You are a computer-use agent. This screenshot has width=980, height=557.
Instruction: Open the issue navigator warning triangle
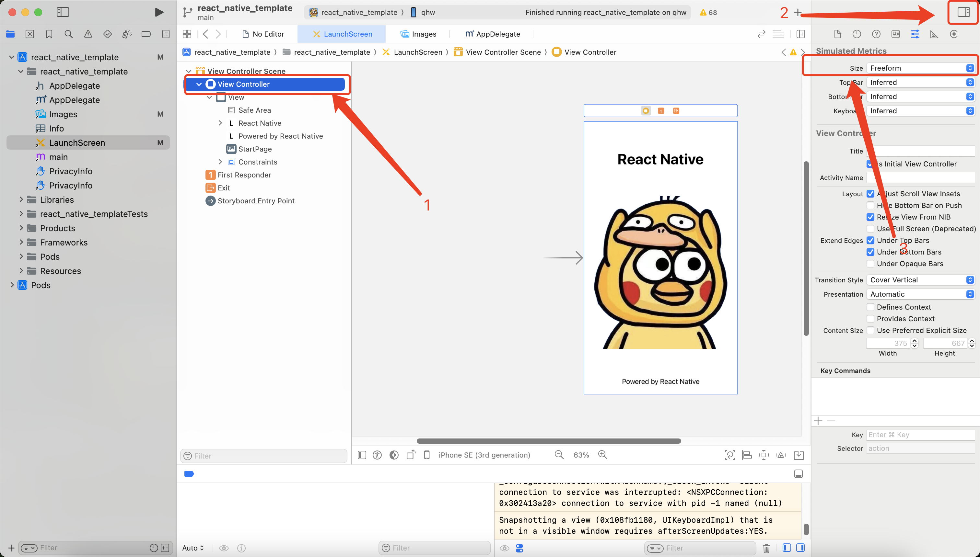[x=88, y=34]
